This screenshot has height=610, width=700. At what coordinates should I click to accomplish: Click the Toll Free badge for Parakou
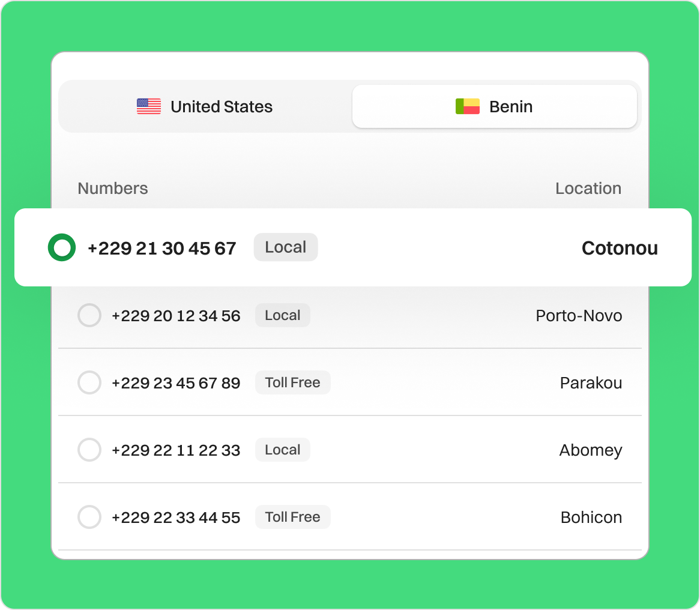(292, 383)
